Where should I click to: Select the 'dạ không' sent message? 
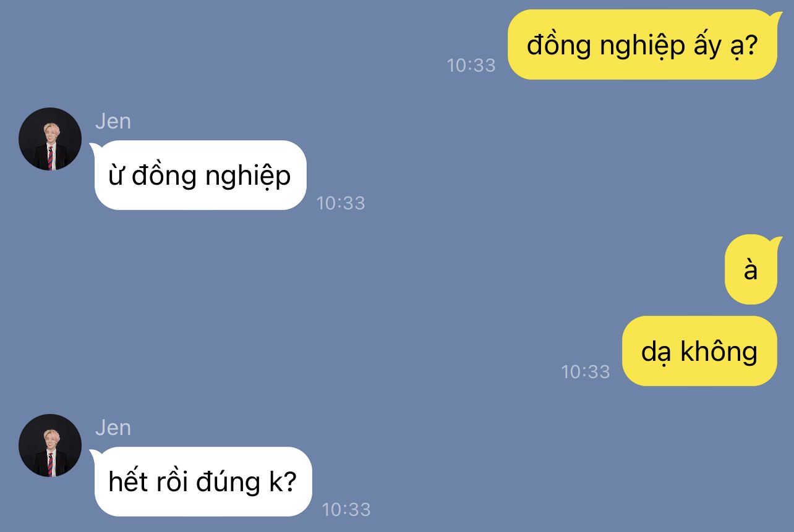point(699,351)
